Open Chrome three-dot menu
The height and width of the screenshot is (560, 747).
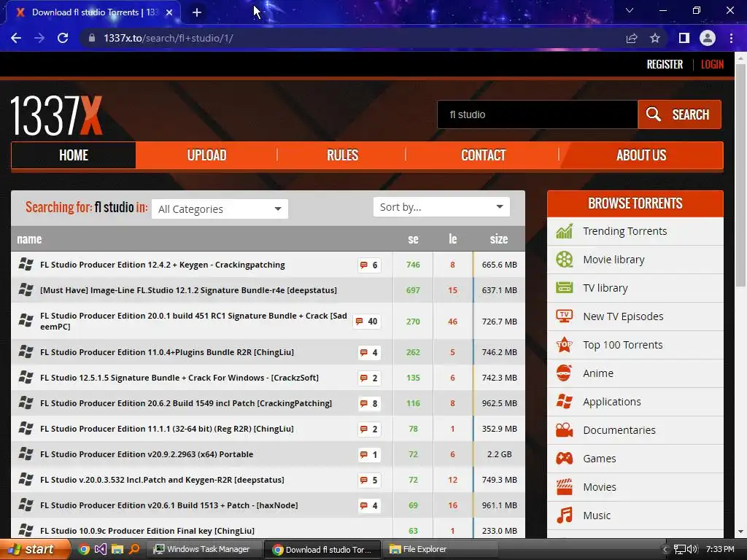(x=731, y=38)
